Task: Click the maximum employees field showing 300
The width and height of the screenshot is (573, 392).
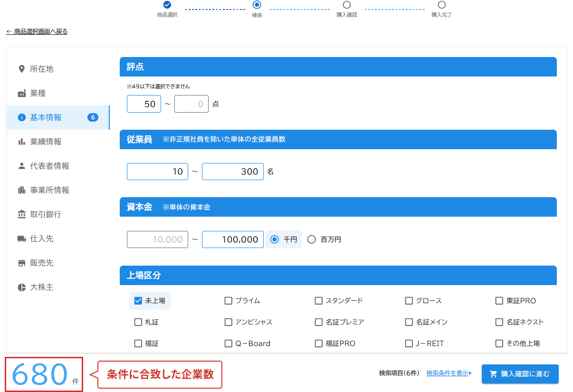Action: 233,172
